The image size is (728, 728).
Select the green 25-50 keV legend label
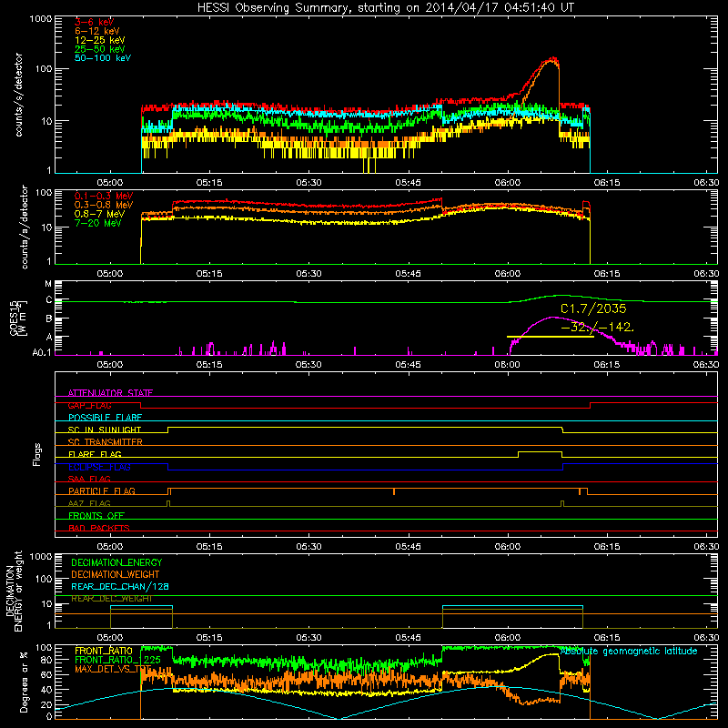pyautogui.click(x=100, y=49)
